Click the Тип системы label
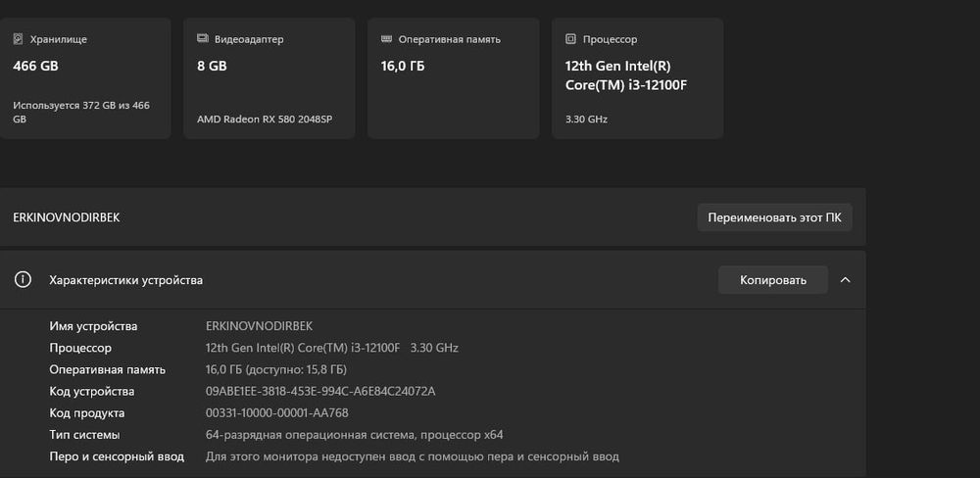Image resolution: width=980 pixels, height=478 pixels. tap(84, 434)
